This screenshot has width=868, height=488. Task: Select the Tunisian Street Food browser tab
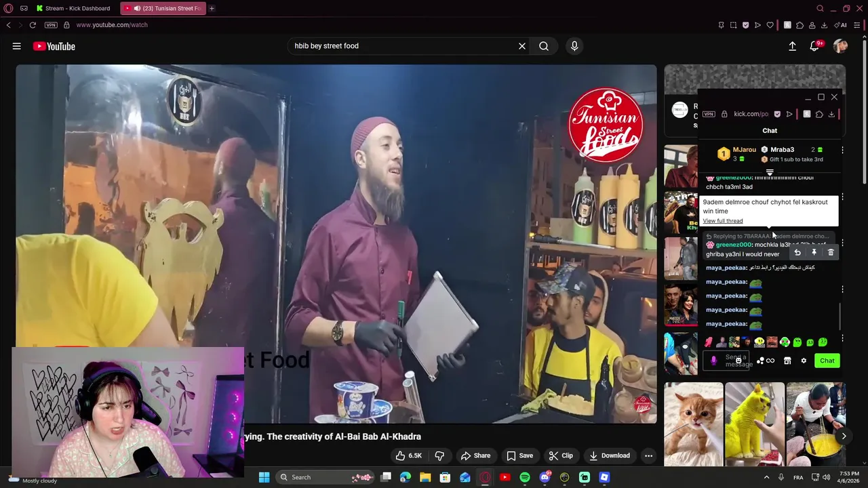coord(164,8)
